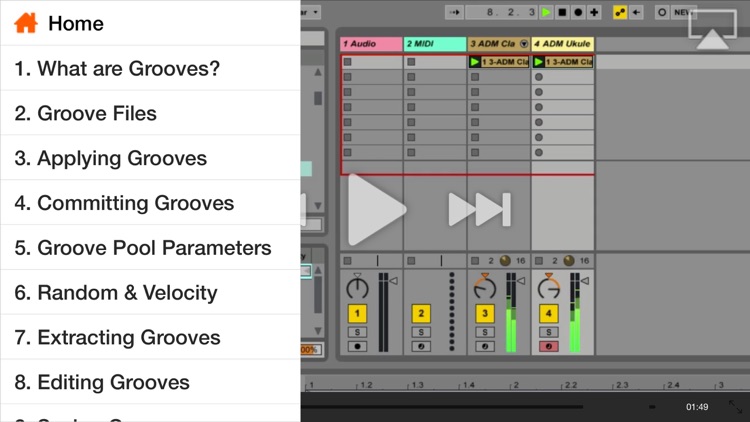
Task: Click record circle in track 4 second slot
Action: coord(539,77)
